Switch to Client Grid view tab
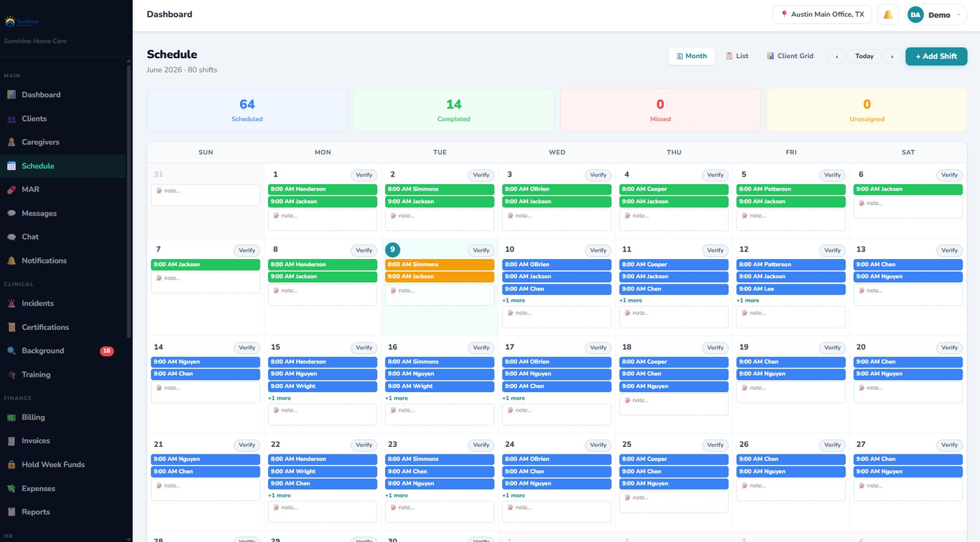This screenshot has height=542, width=980. pos(790,56)
